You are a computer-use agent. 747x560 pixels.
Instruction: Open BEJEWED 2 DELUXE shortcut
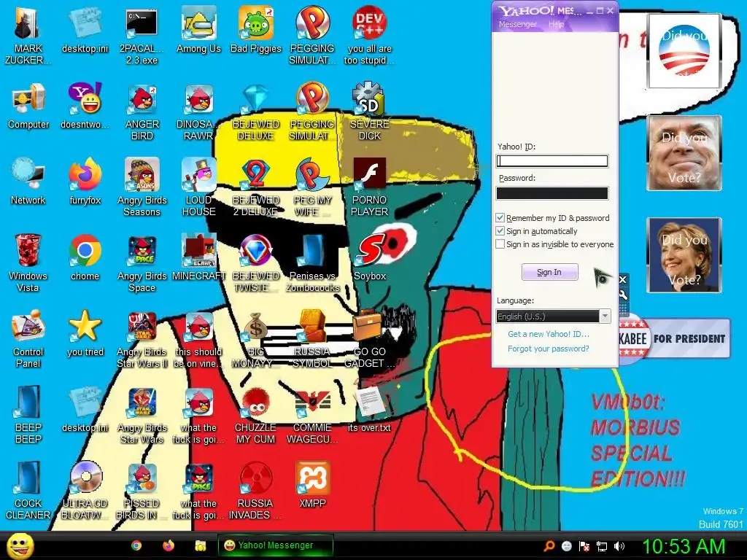[x=256, y=187]
